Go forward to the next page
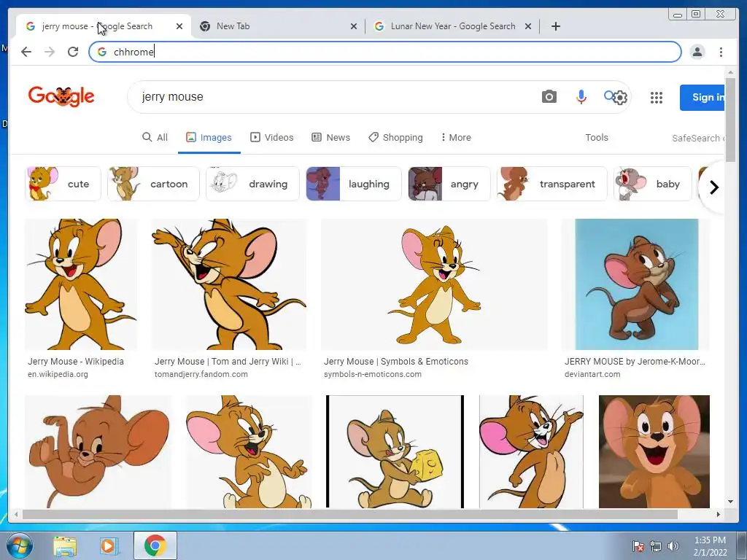 pos(50,52)
